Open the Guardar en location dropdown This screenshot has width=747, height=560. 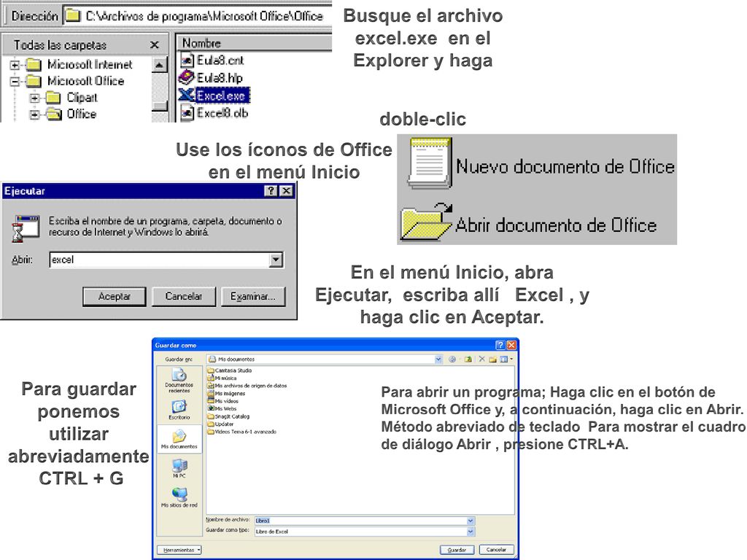coord(438,359)
